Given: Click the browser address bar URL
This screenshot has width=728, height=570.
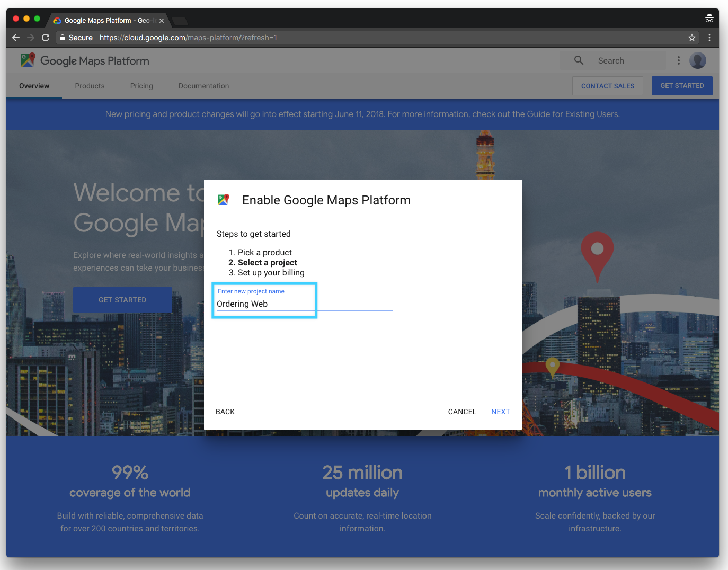Looking at the screenshot, I should (x=188, y=38).
